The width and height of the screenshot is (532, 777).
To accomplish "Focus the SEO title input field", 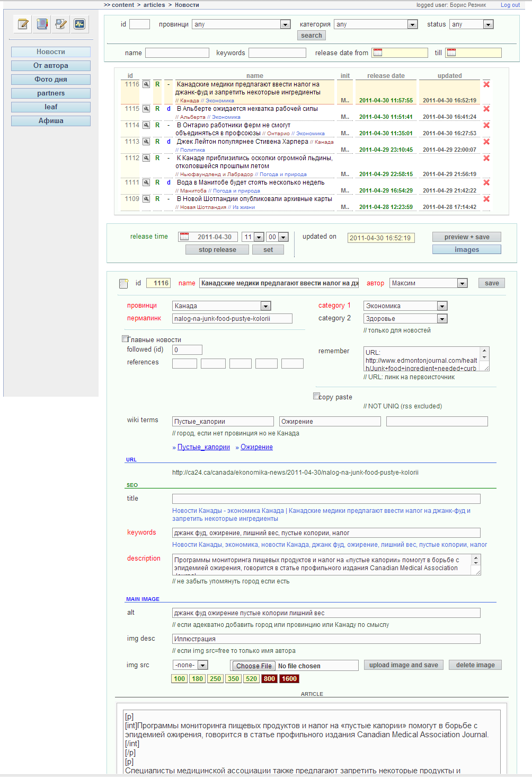I will tap(326, 499).
